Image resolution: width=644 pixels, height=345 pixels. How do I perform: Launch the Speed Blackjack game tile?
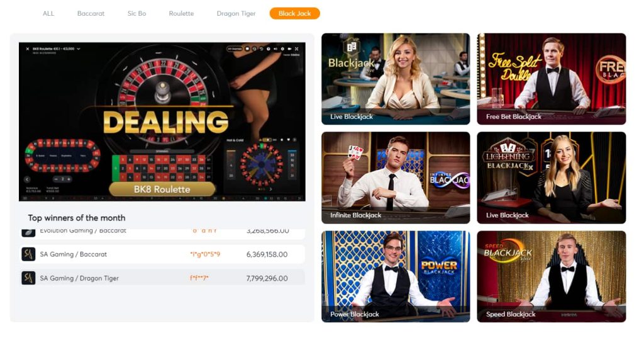point(551,276)
